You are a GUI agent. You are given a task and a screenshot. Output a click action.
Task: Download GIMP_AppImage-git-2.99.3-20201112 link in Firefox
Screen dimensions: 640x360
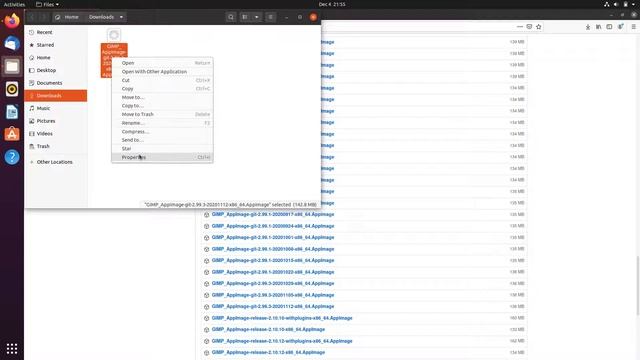coord(273,306)
